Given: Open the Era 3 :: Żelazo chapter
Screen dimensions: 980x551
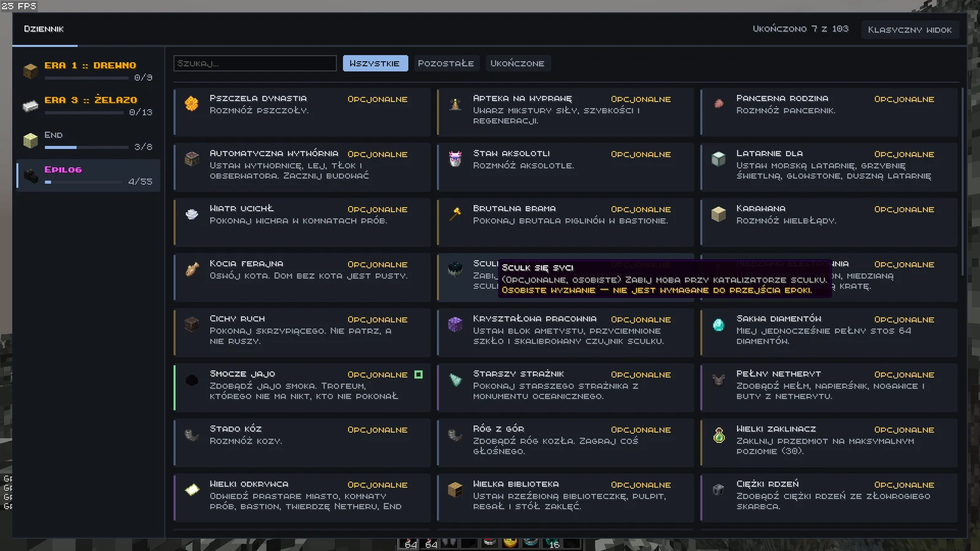Looking at the screenshot, I should click(88, 105).
